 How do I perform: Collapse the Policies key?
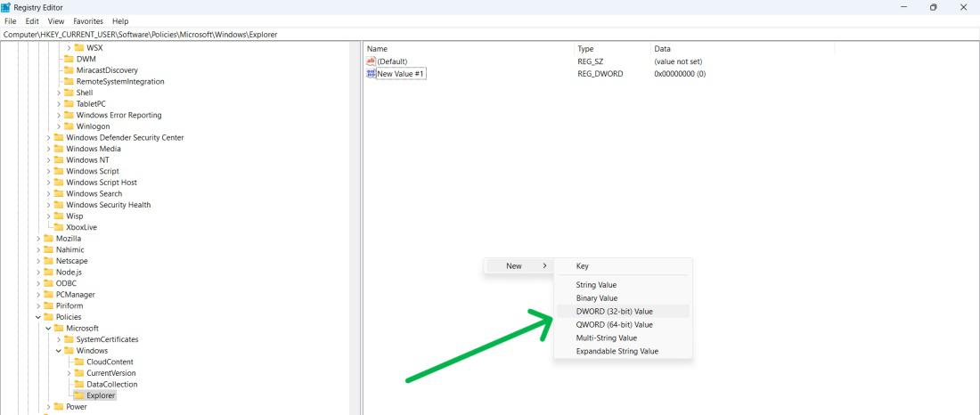(x=38, y=317)
